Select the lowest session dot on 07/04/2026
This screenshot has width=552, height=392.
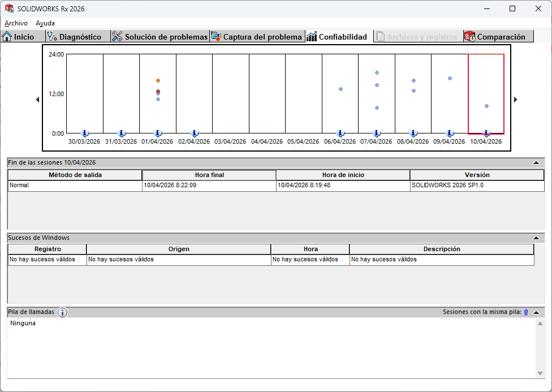point(377,108)
